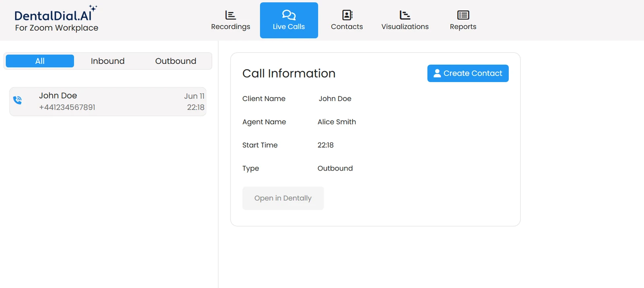The width and height of the screenshot is (644, 288).
Task: Click the Client Name label
Action: (264, 99)
